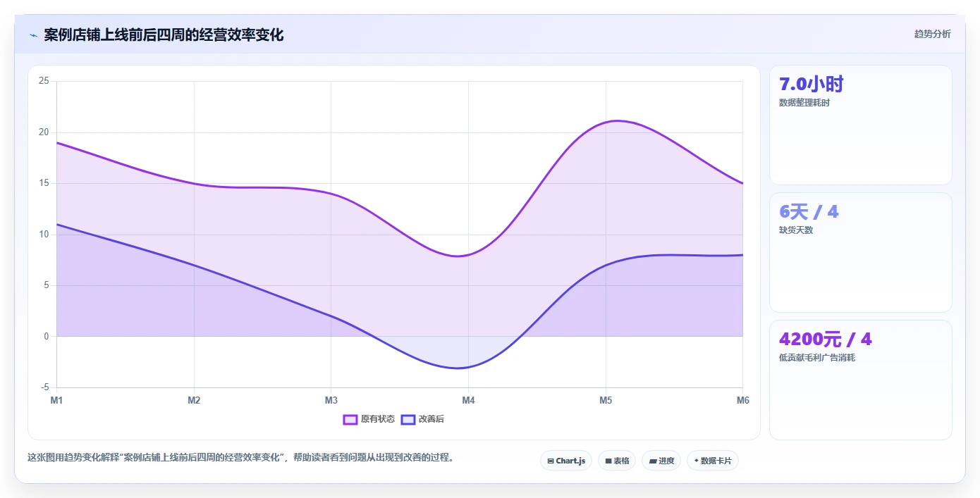Viewport: 980px width, 498px height.
Task: Open the 7.0小时 data card
Action: point(861,125)
